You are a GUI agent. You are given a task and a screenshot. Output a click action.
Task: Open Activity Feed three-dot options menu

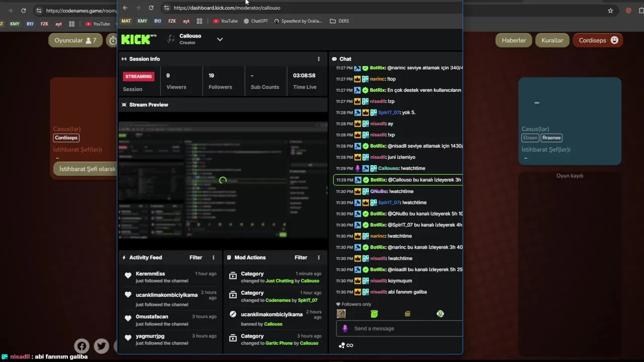coord(213,257)
